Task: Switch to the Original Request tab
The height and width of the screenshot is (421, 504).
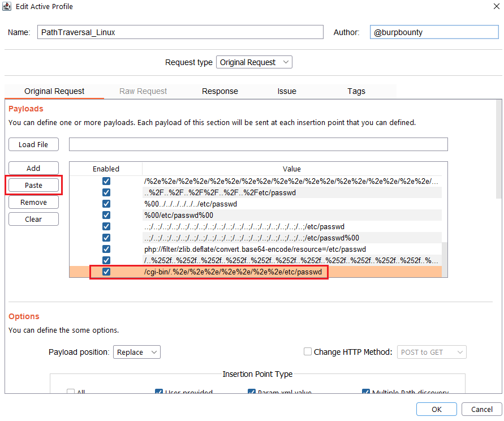Action: click(x=54, y=91)
